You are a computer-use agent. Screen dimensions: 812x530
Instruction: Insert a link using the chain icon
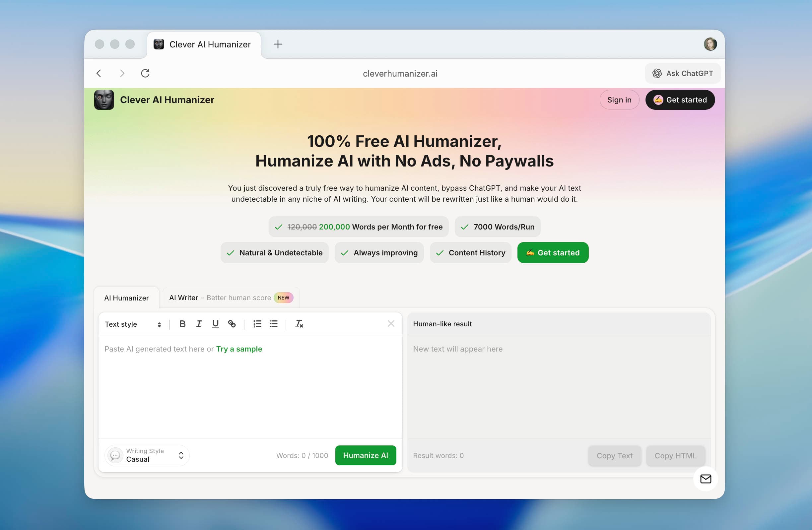coord(232,324)
